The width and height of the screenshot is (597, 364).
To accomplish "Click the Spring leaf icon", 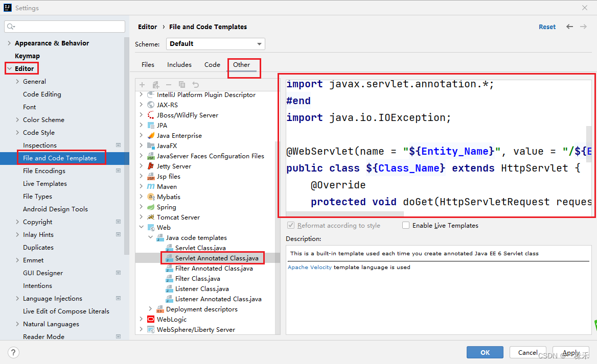I will pyautogui.click(x=151, y=207).
